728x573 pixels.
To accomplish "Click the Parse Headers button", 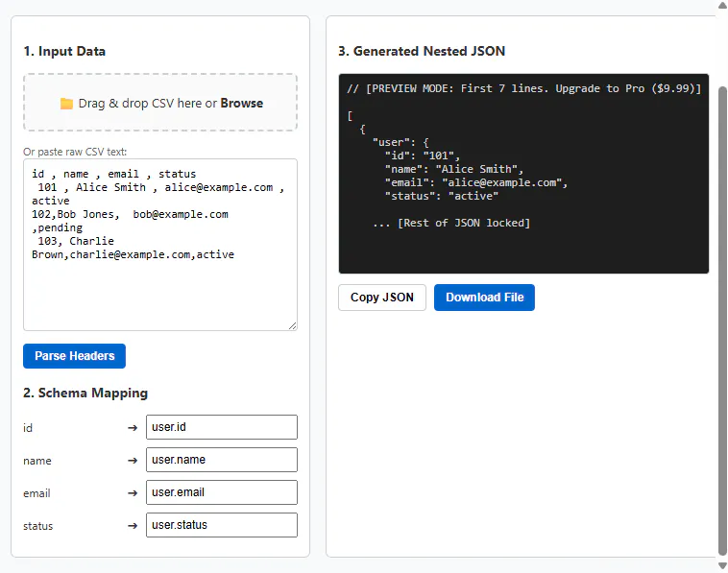I will 74,356.
